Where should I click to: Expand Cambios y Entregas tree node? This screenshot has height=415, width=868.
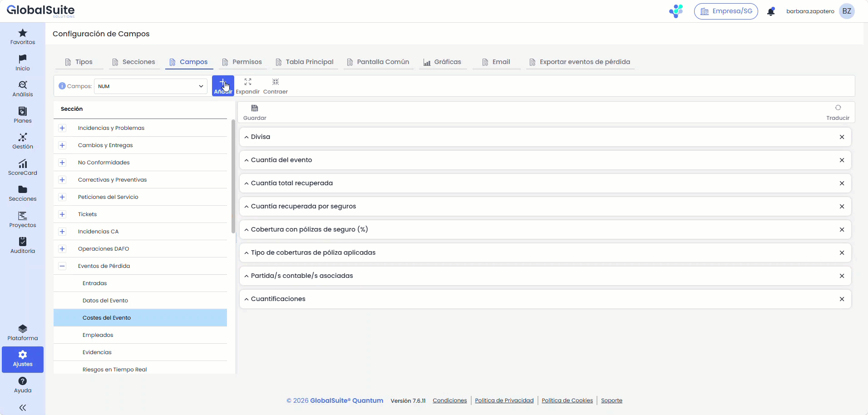[62, 145]
